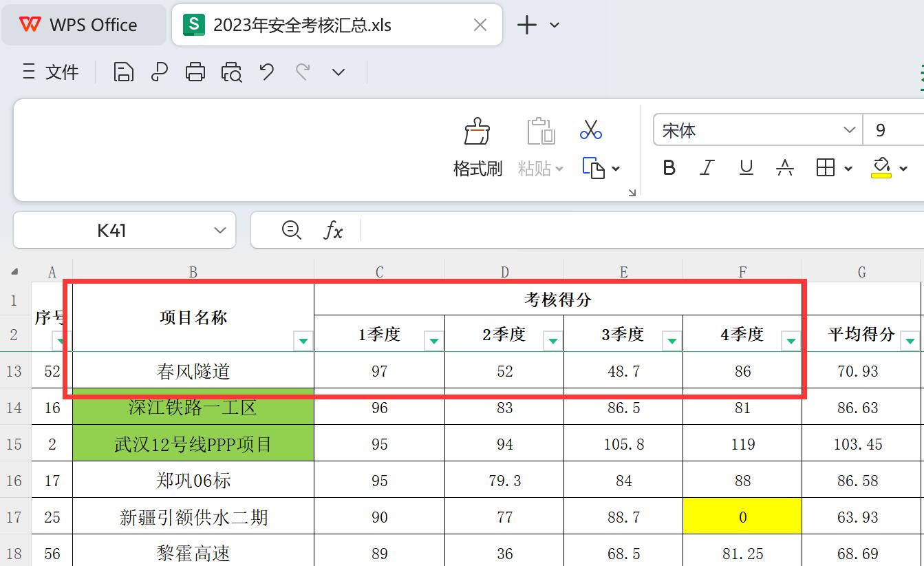Select the 黎霍高速 cell

point(193,552)
